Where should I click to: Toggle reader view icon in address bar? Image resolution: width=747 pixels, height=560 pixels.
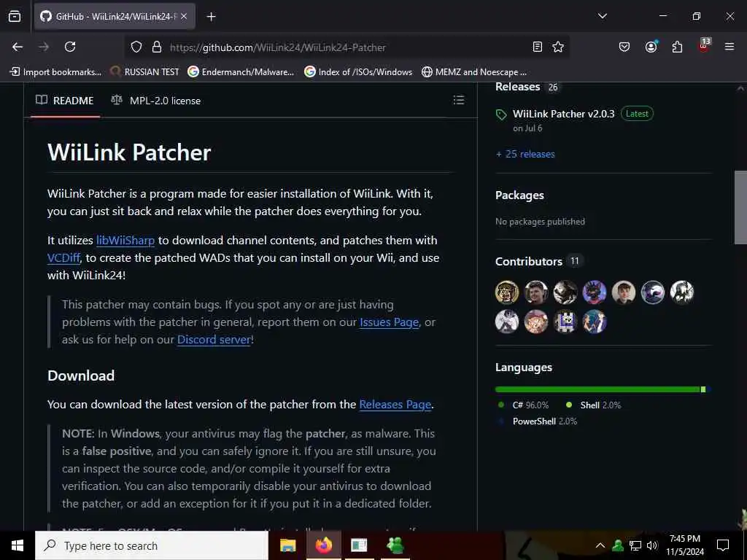[538, 47]
